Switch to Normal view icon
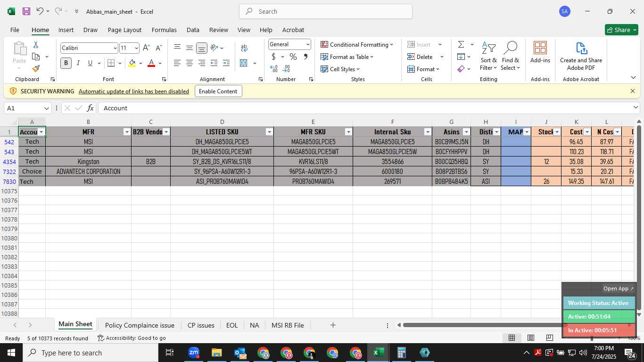The width and height of the screenshot is (644, 362). 512,337
